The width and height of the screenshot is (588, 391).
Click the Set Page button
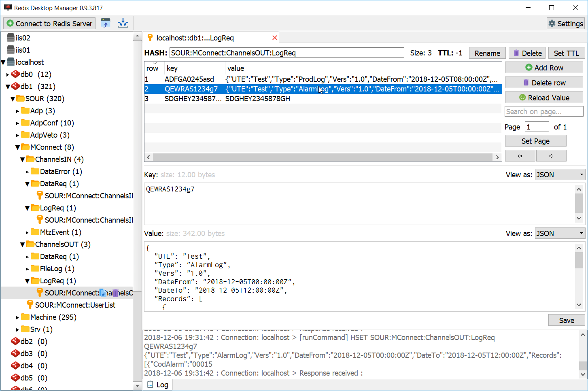click(x=535, y=141)
